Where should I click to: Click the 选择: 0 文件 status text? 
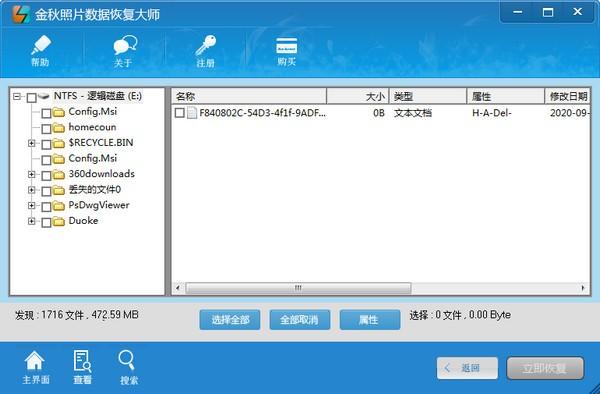pos(460,315)
